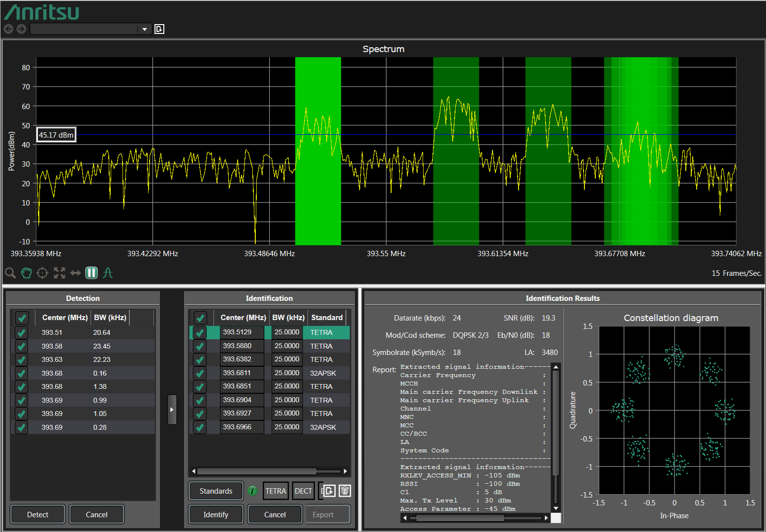Click the crosshair marker tool

(43, 273)
